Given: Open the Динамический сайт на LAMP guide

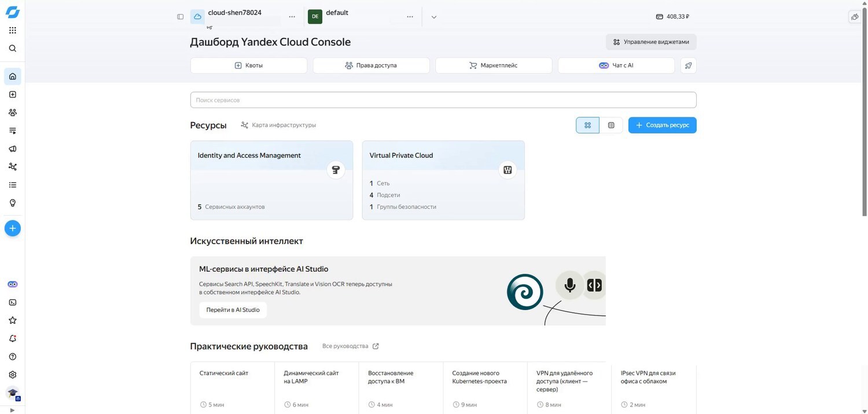Looking at the screenshot, I should tap(317, 387).
